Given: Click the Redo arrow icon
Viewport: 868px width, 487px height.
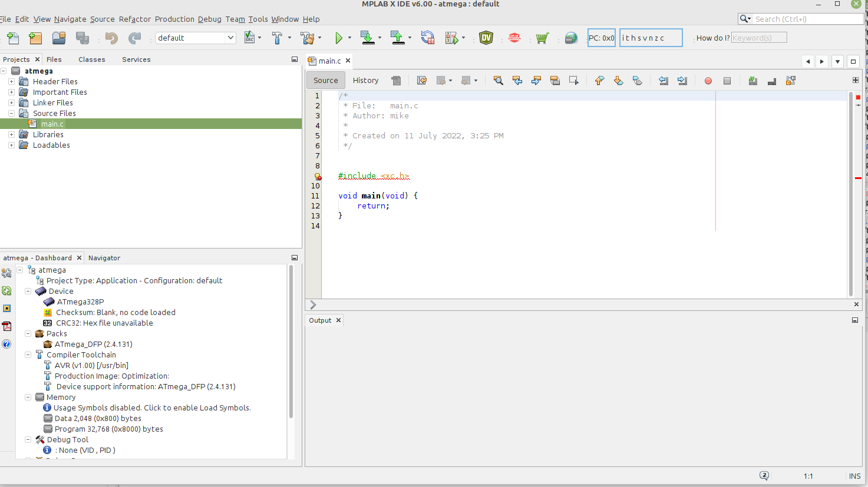Looking at the screenshot, I should (x=135, y=38).
